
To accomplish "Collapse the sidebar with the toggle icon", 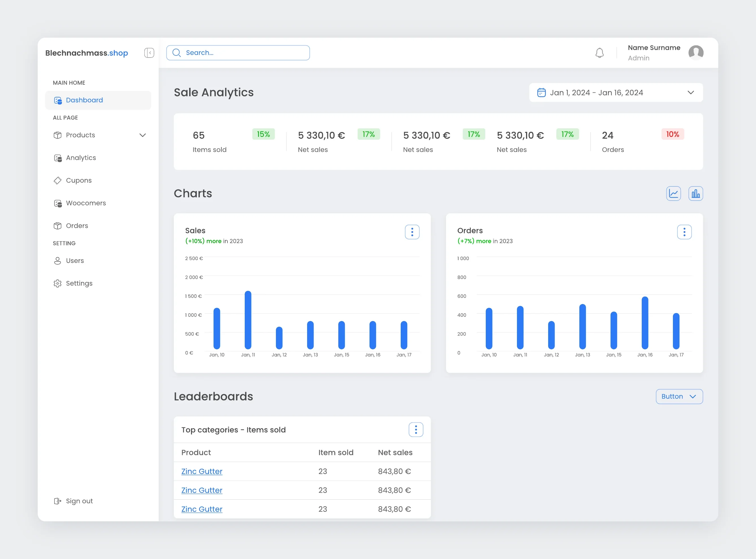I will point(149,53).
